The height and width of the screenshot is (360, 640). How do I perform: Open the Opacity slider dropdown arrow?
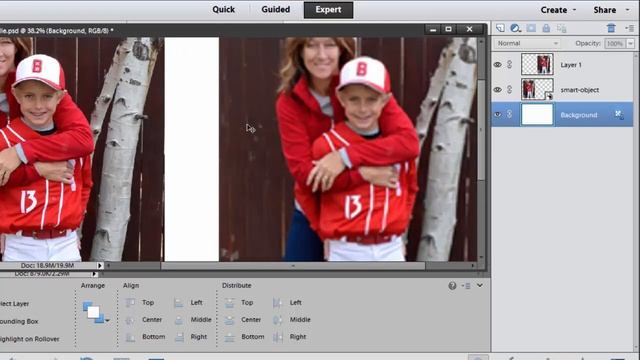coord(631,43)
